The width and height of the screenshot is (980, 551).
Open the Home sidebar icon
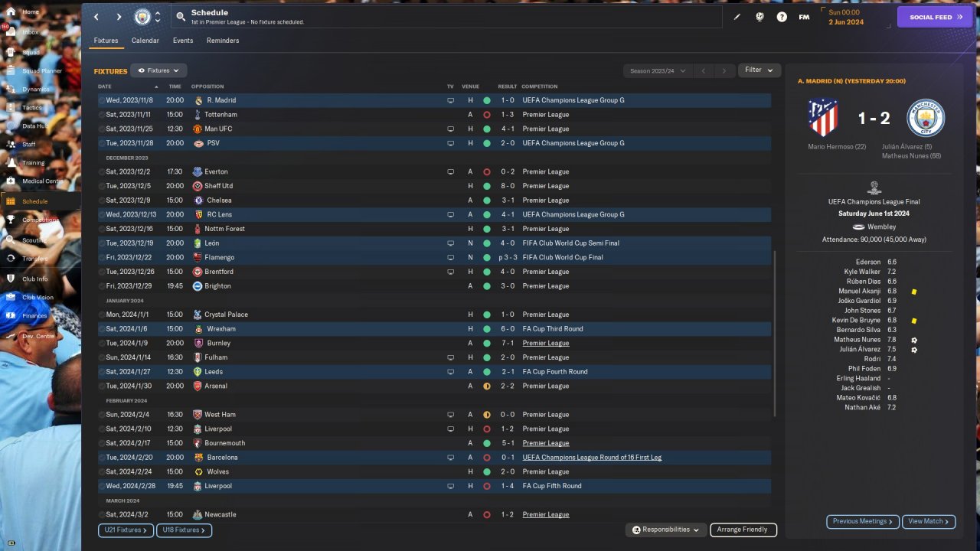tap(11, 12)
